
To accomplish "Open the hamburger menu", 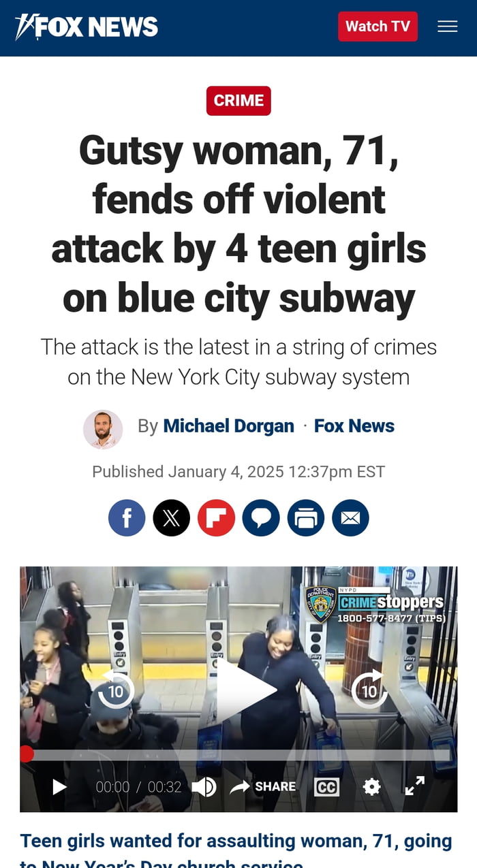I will click(448, 27).
